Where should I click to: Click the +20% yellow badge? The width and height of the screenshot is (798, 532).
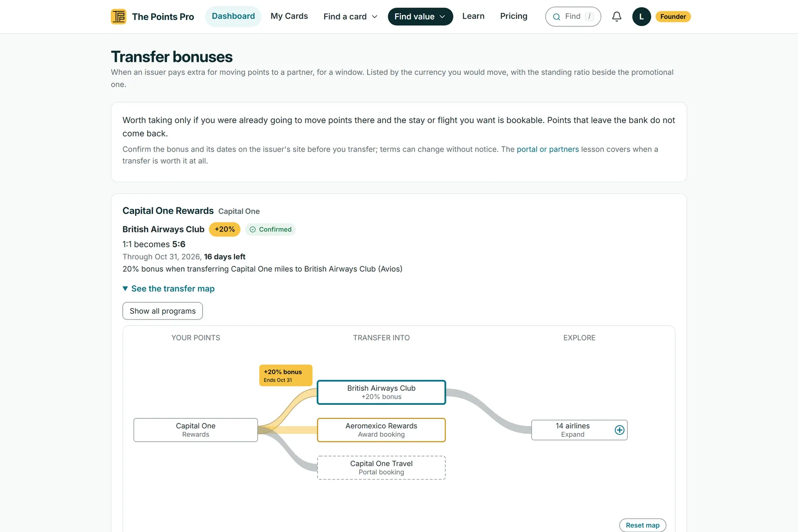click(x=224, y=229)
